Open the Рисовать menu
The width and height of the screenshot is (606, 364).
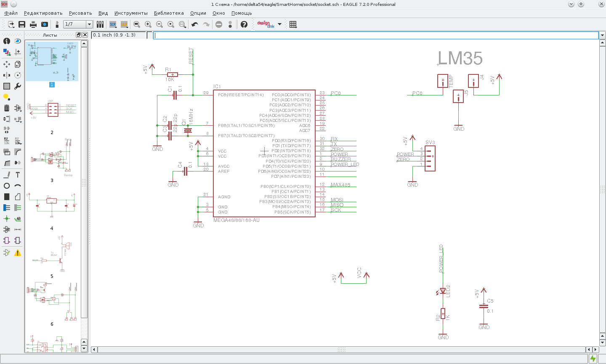coord(80,13)
